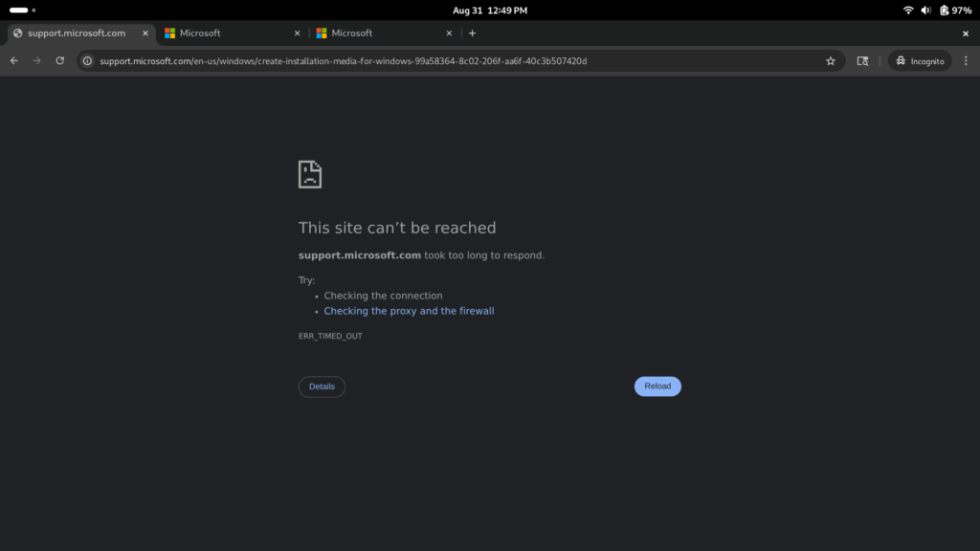The width and height of the screenshot is (980, 551).
Task: Reload page with toolbar refresh icon
Action: pyautogui.click(x=60, y=60)
